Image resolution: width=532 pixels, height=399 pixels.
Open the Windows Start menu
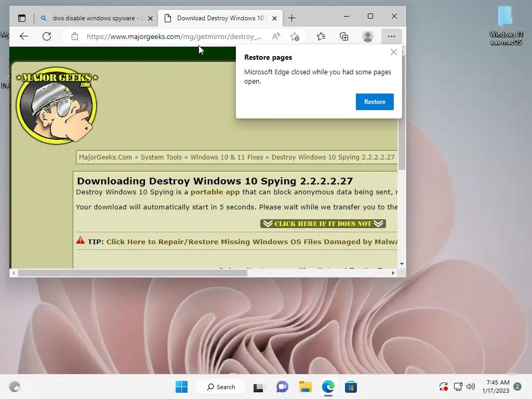coord(181,387)
